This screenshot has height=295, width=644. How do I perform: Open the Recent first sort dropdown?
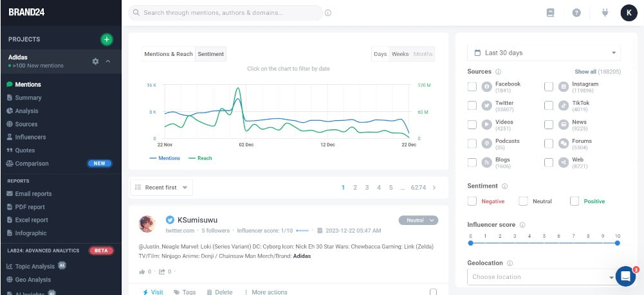(x=161, y=188)
